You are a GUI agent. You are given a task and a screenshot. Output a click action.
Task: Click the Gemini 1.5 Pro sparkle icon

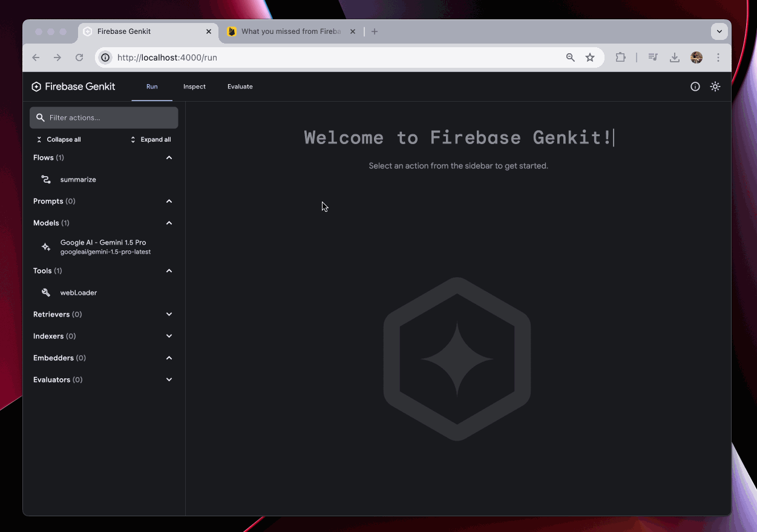click(46, 247)
